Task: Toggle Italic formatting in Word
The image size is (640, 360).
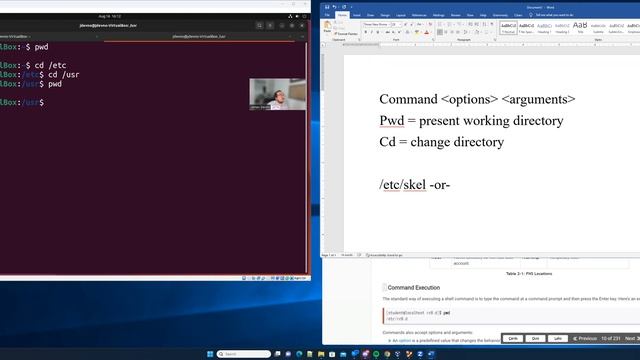Action: (372, 32)
